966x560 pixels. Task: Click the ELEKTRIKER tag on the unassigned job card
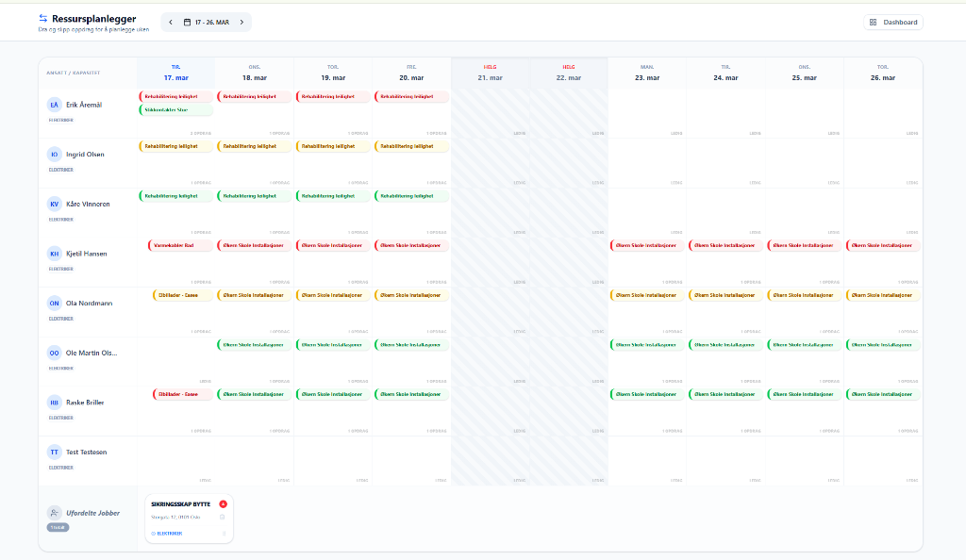tap(170, 534)
